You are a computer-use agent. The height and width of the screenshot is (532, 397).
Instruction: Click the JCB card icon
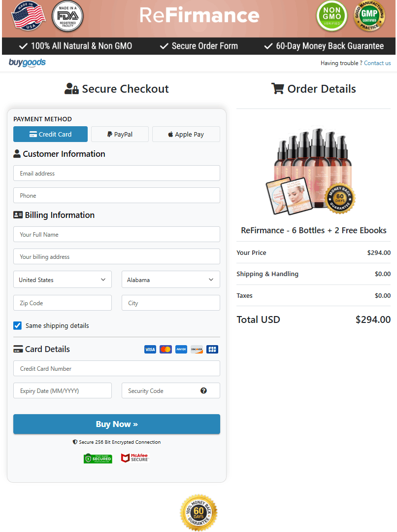click(212, 349)
